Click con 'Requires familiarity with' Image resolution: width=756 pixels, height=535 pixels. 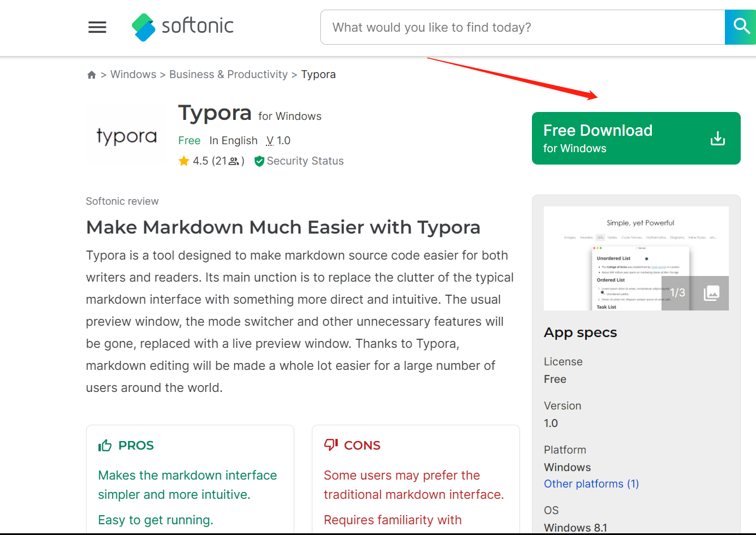pos(393,520)
